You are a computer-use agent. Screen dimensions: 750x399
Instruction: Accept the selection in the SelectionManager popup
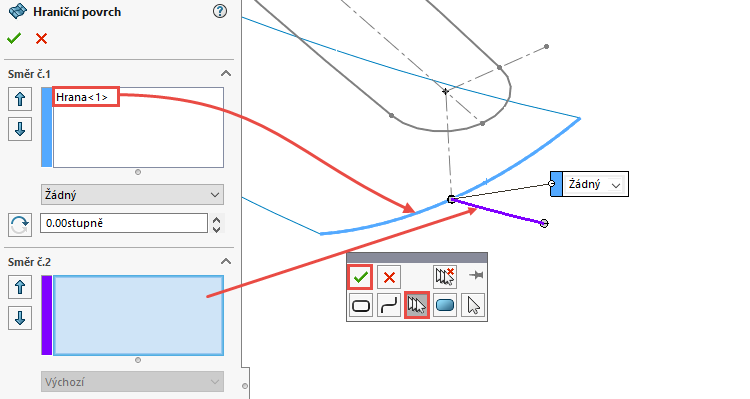coord(360,277)
